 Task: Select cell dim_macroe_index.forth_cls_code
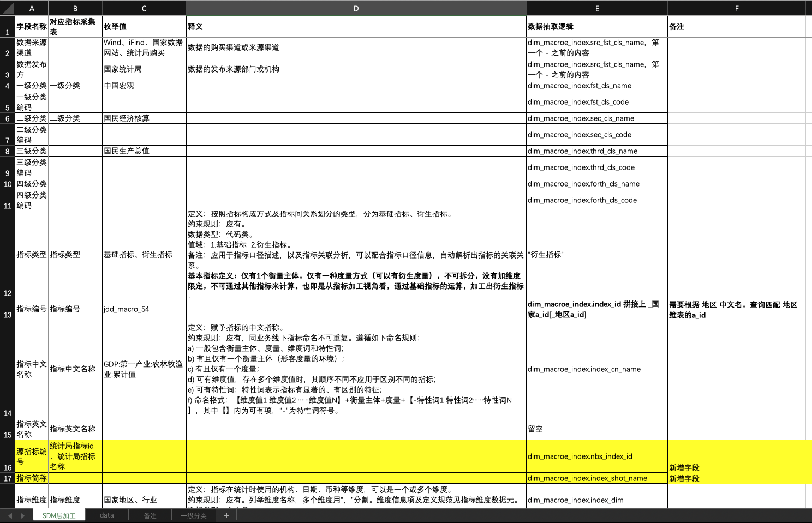pyautogui.click(x=597, y=200)
